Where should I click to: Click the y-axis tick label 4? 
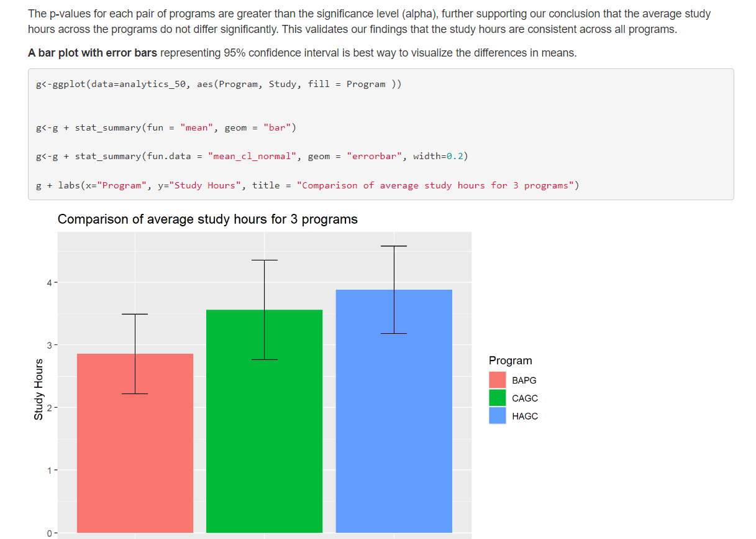click(x=49, y=283)
